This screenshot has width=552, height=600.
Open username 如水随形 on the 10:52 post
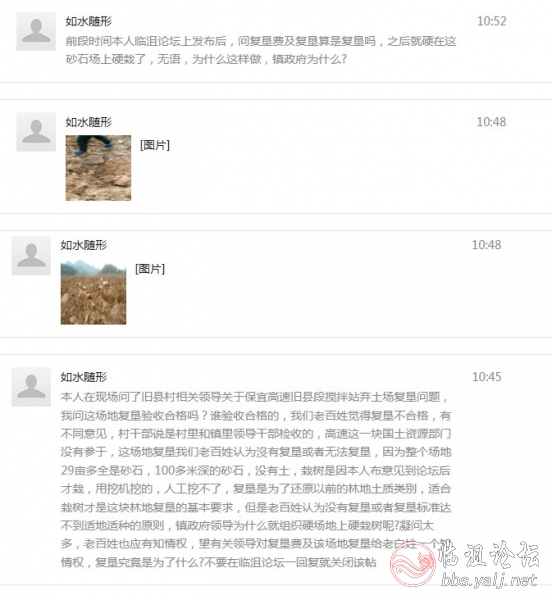tap(88, 21)
